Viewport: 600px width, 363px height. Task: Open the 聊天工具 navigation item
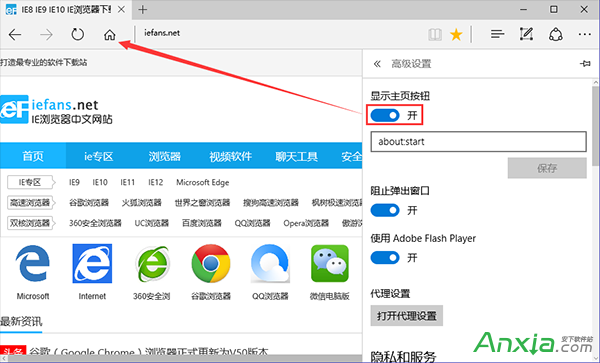297,156
